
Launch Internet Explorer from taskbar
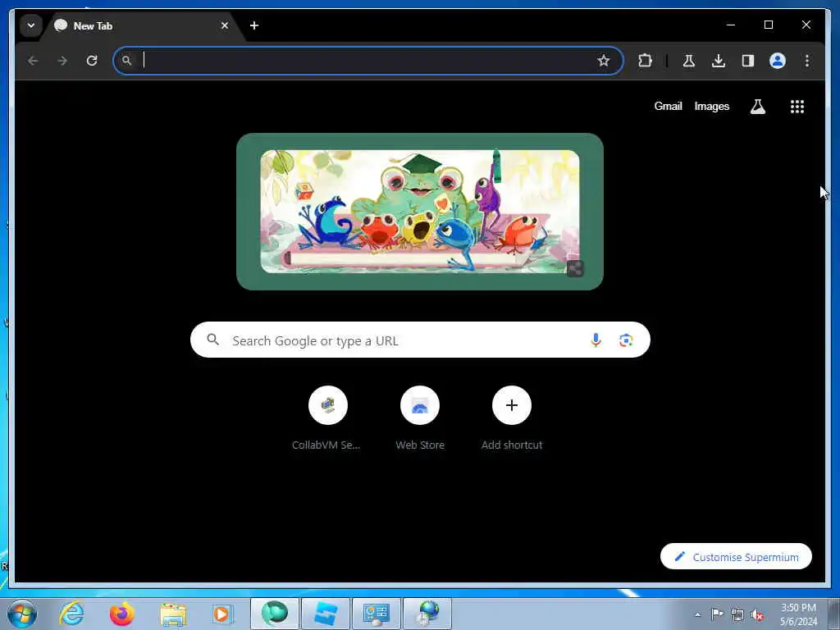[72, 614]
